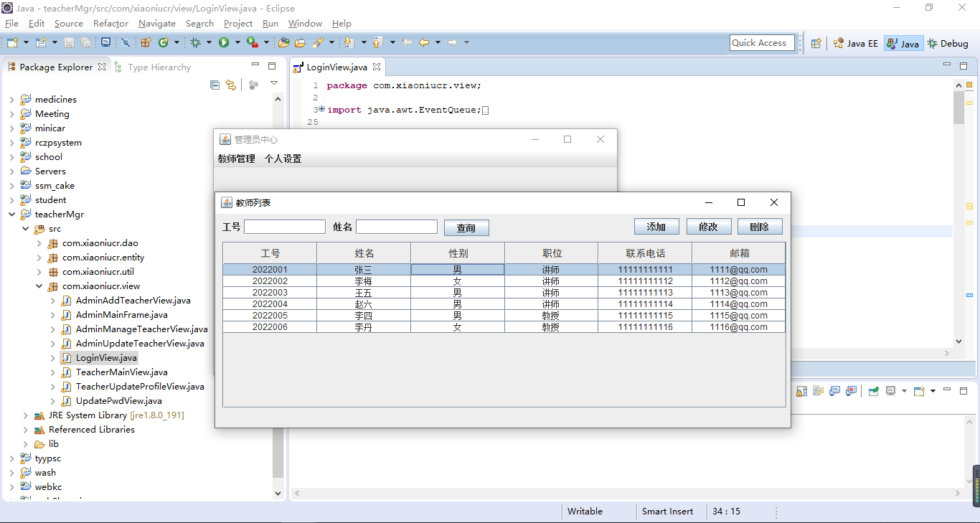Click the Quick Access search box

[x=763, y=43]
